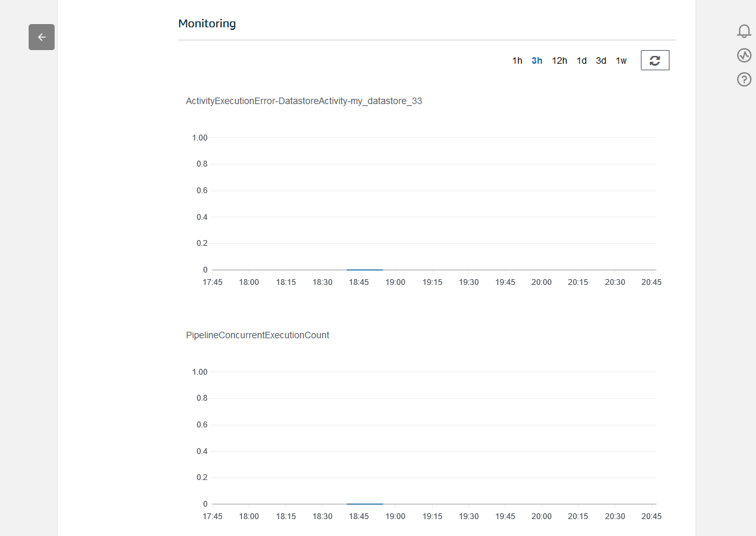The image size is (756, 536).
Task: Click 17:45 tick on the PipelineConcurrentExecutionCount chart
Action: pyautogui.click(x=213, y=516)
